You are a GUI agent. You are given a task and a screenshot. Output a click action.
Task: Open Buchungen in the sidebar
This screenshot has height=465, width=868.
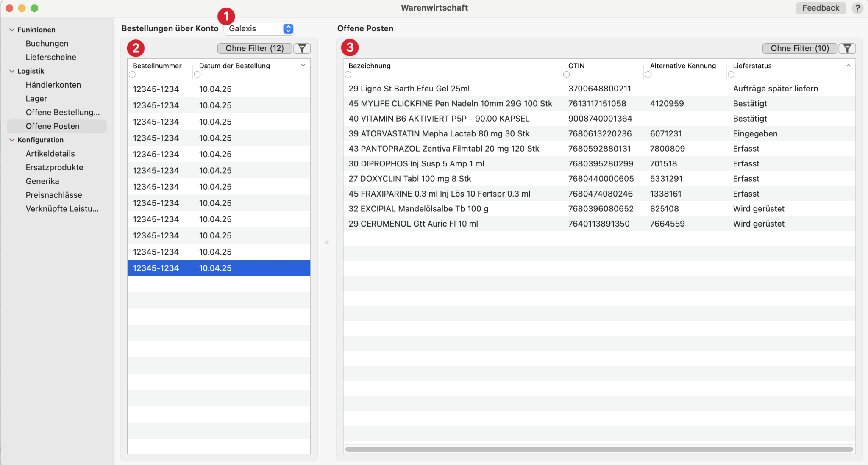tap(47, 44)
